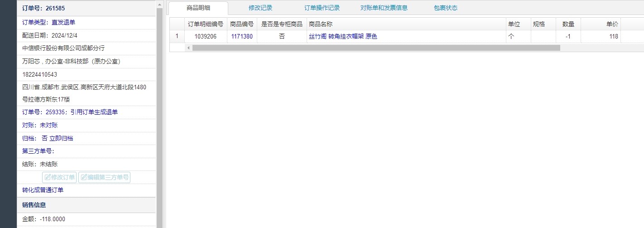Click the 规格 column header
The width and height of the screenshot is (644, 228).
point(543,24)
